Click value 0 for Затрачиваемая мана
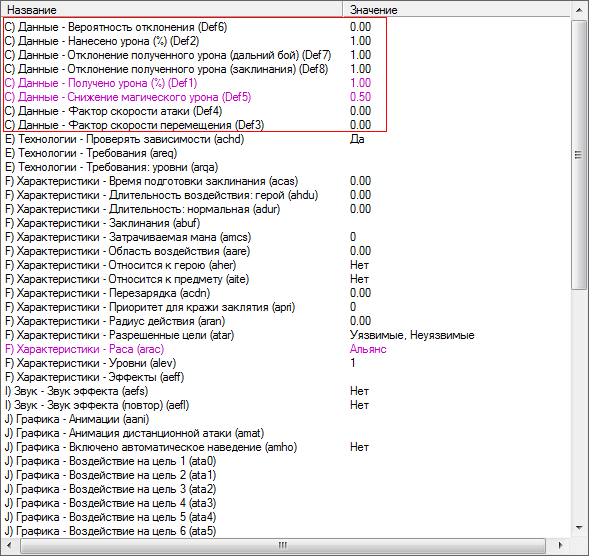 coord(353,237)
